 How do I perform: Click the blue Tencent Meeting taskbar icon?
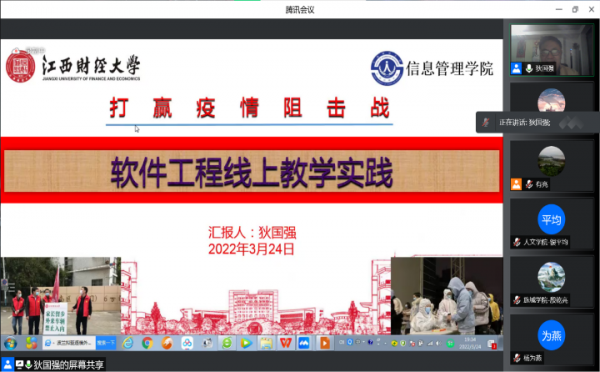pos(304,343)
